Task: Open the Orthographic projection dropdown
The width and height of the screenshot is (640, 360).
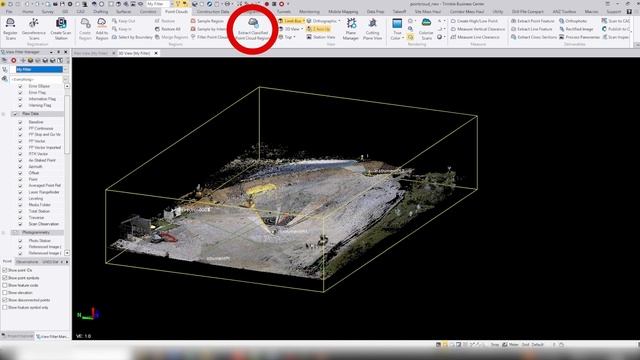Action: (339, 21)
